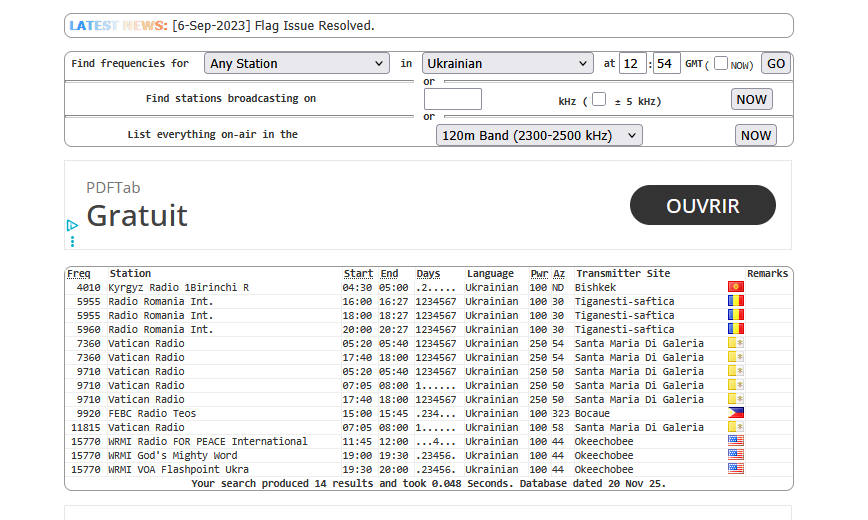This screenshot has height=520, width=868.
Task: Click the US flag for WRMI God's Mighty Word
Action: (x=735, y=455)
